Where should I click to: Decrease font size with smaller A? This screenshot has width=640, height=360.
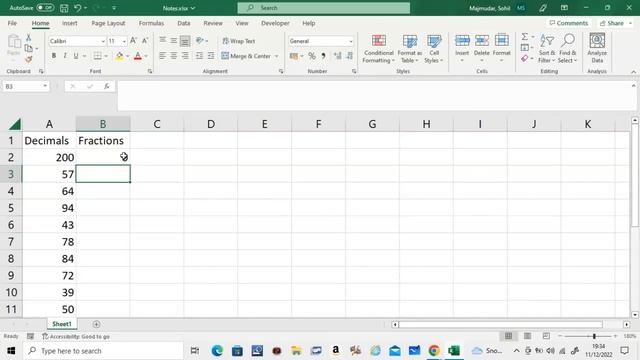pos(144,41)
